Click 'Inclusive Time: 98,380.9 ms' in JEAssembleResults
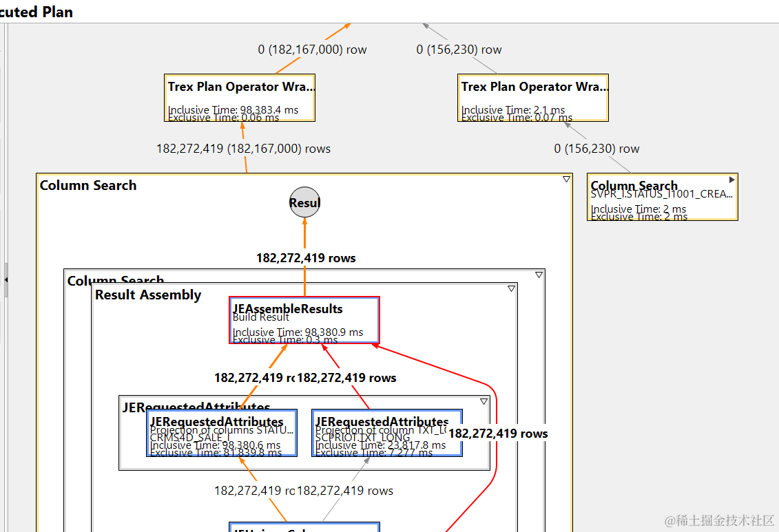The width and height of the screenshot is (779, 532). click(x=298, y=332)
